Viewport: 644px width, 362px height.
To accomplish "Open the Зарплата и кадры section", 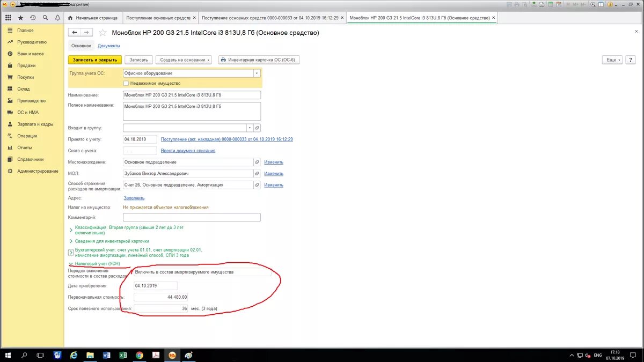I will point(35,124).
